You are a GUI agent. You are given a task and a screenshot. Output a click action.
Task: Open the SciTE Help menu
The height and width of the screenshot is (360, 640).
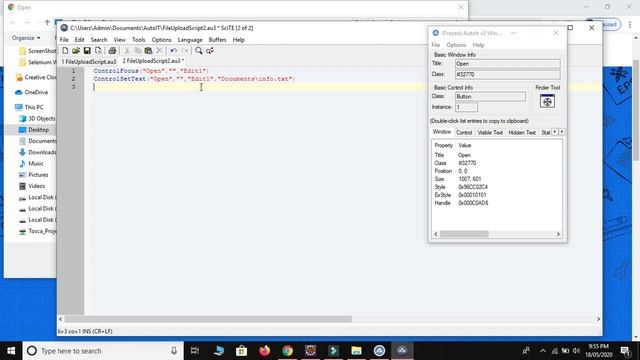pyautogui.click(x=238, y=40)
